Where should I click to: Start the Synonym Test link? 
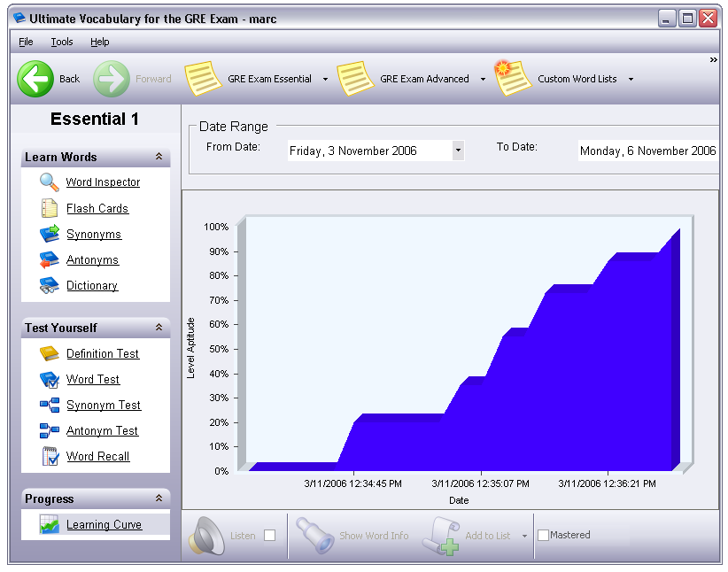(104, 406)
